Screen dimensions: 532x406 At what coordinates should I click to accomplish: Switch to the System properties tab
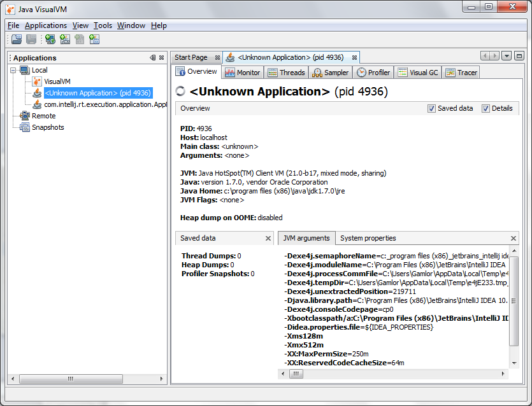coord(368,238)
